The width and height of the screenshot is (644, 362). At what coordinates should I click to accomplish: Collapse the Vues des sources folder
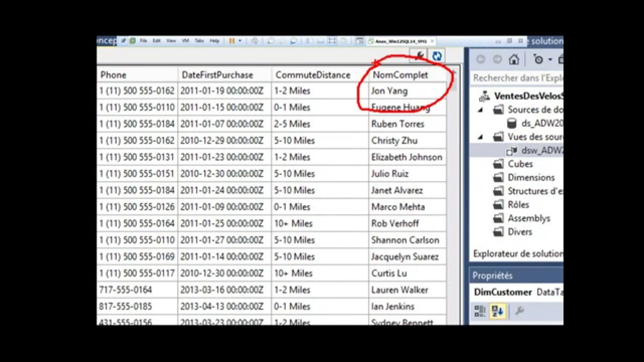tap(480, 137)
